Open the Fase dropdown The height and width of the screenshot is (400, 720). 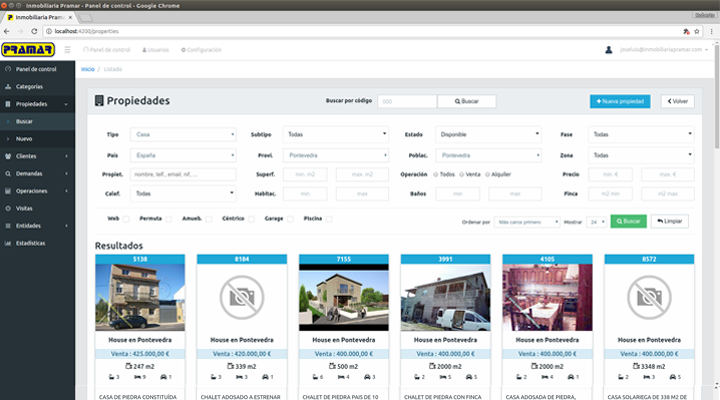pyautogui.click(x=641, y=134)
